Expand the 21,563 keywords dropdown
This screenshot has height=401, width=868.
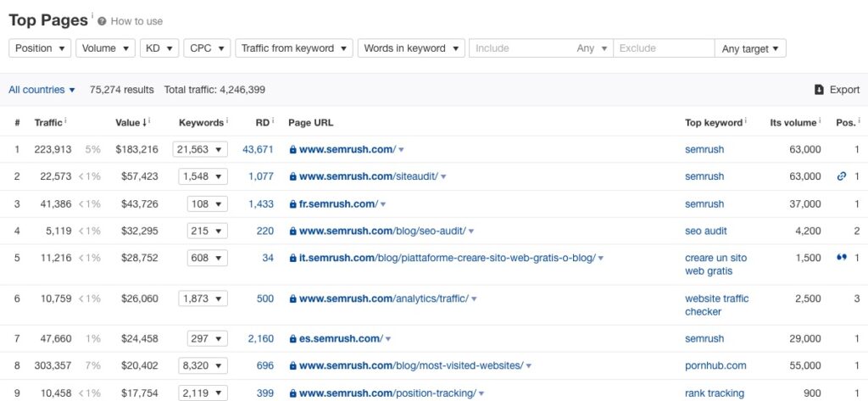tap(200, 149)
